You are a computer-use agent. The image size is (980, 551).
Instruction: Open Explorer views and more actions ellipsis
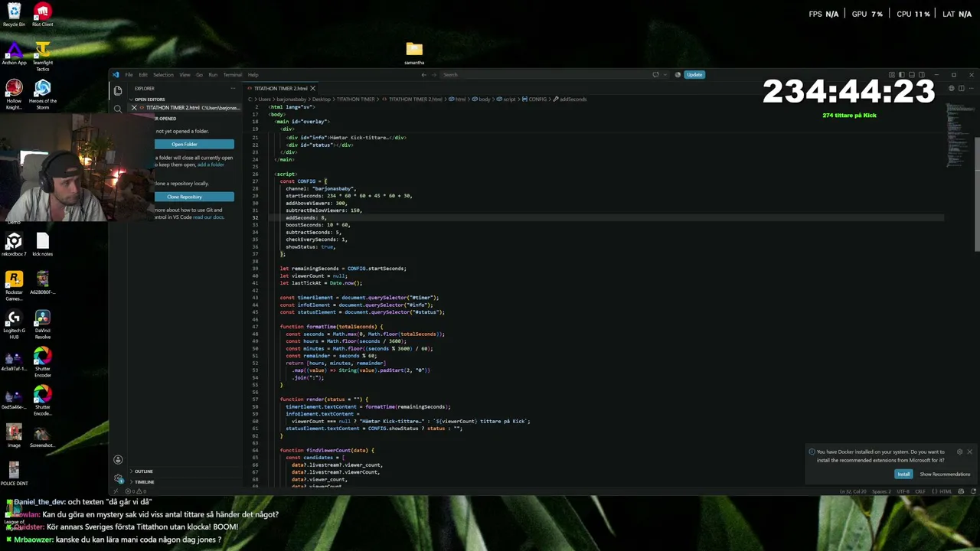coord(233,88)
